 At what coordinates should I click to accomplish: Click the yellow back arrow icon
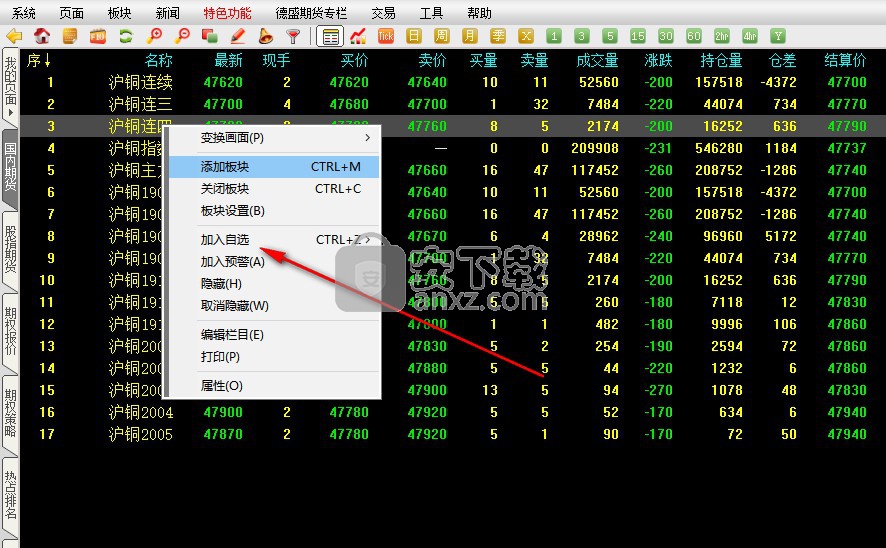click(x=14, y=36)
